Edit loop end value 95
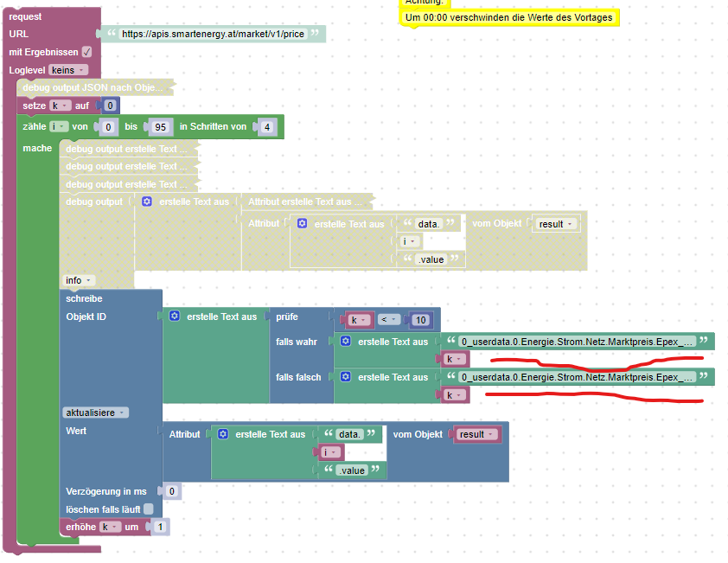Screen dimensions: 728x563 pos(161,127)
